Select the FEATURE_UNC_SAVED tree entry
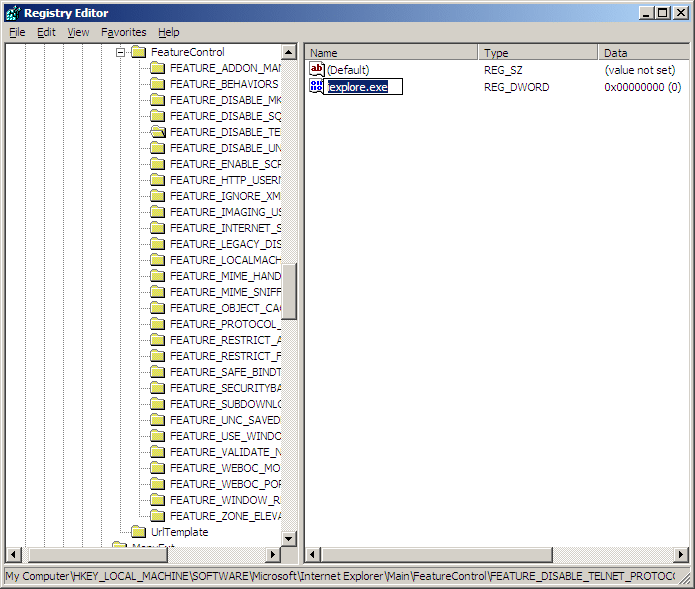This screenshot has width=695, height=589. [226, 420]
